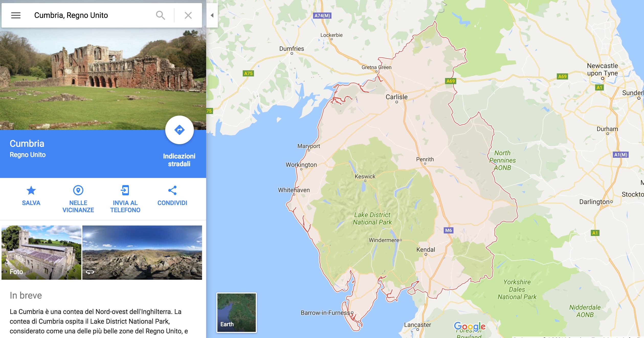
Task: Open the hamburger main menu
Action: (x=16, y=15)
